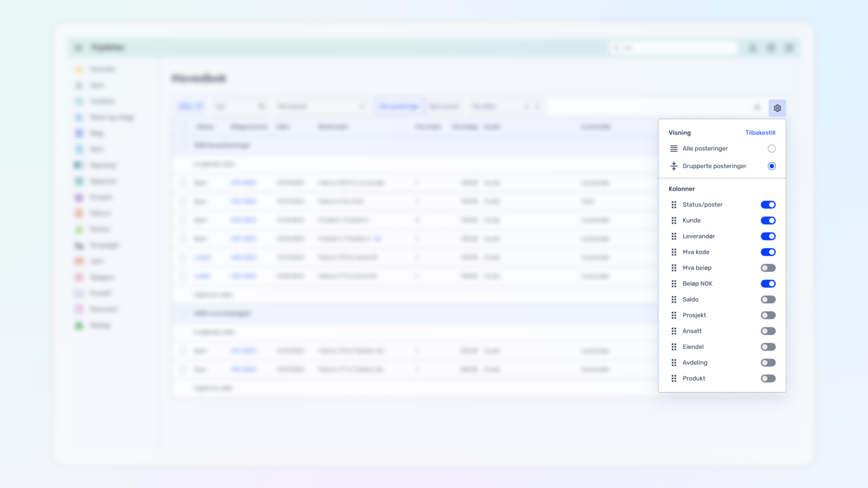Screen dimensions: 868x488
Task: Disable the Status/poster column toggle
Action: pos(768,205)
